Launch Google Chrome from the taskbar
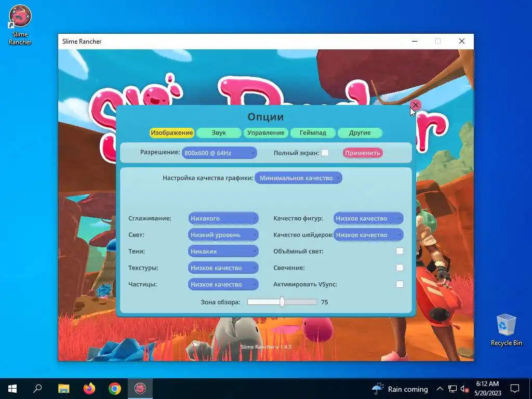Image resolution: width=532 pixels, height=399 pixels. 115,389
